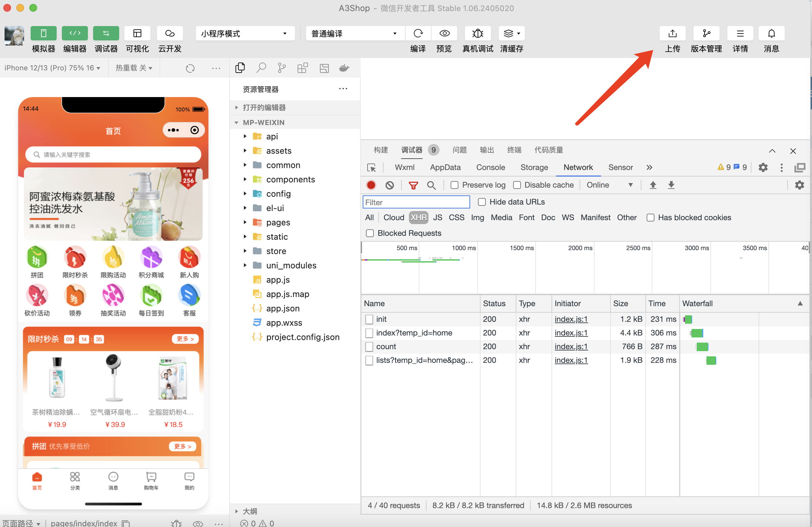Image resolution: width=812 pixels, height=527 pixels.
Task: Switch to the Storage tab
Action: tap(534, 168)
